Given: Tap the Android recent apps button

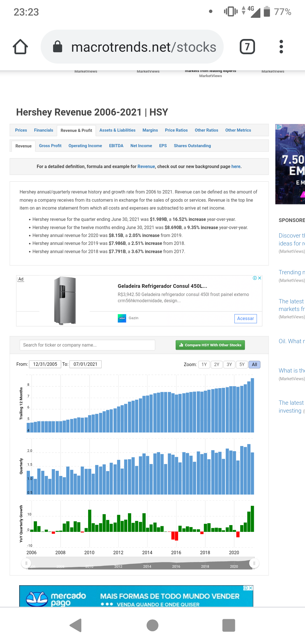Looking at the screenshot, I should (x=229, y=625).
